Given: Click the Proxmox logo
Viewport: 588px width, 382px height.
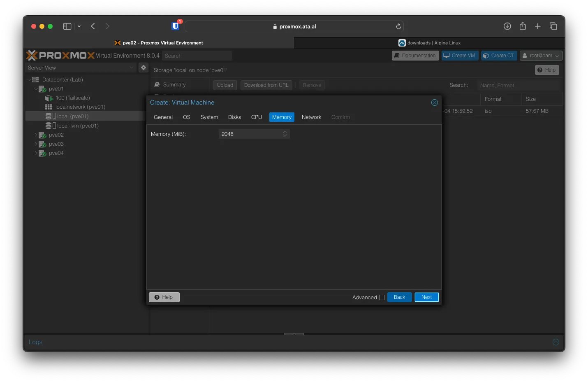Looking at the screenshot, I should tap(60, 55).
